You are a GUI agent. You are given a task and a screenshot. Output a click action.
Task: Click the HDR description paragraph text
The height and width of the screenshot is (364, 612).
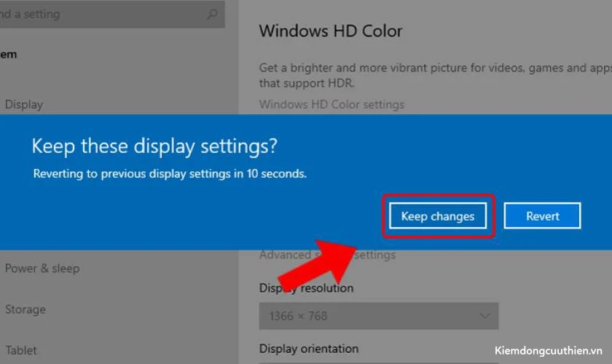pyautogui.click(x=435, y=75)
